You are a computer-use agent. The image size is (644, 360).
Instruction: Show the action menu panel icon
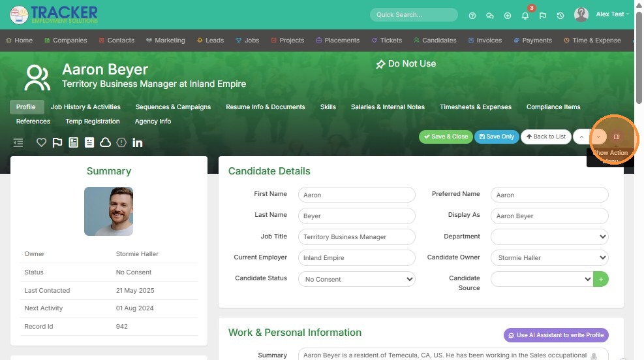[x=617, y=137]
